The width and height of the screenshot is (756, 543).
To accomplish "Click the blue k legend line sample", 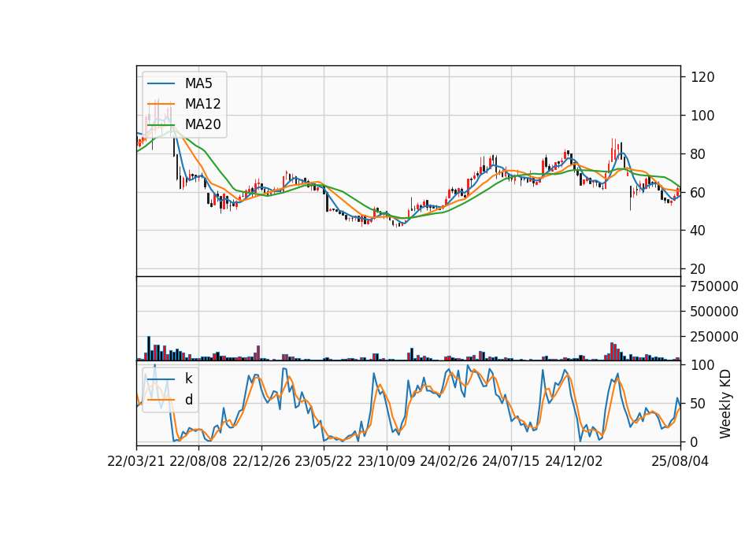I will point(161,379).
